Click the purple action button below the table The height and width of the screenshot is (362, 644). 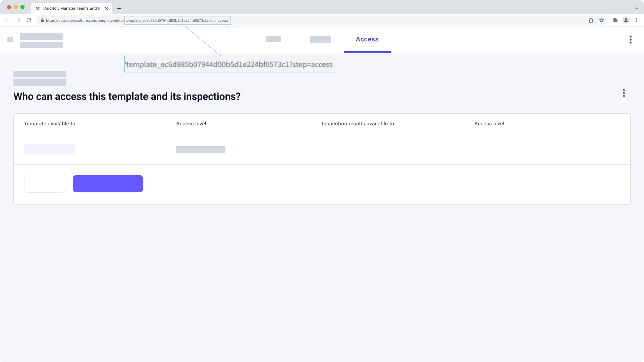108,183
